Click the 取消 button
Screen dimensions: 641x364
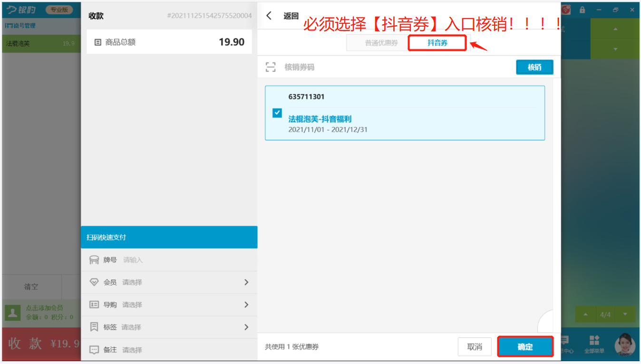tap(475, 347)
